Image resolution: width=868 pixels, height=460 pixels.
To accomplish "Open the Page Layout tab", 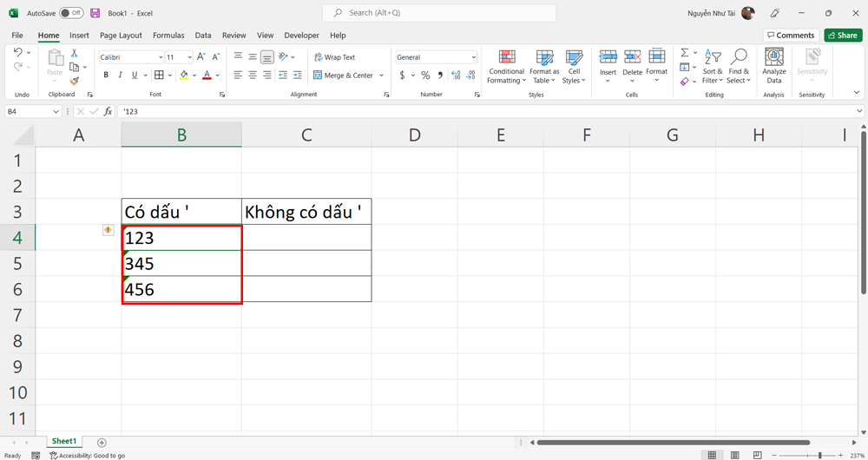I will pos(121,35).
